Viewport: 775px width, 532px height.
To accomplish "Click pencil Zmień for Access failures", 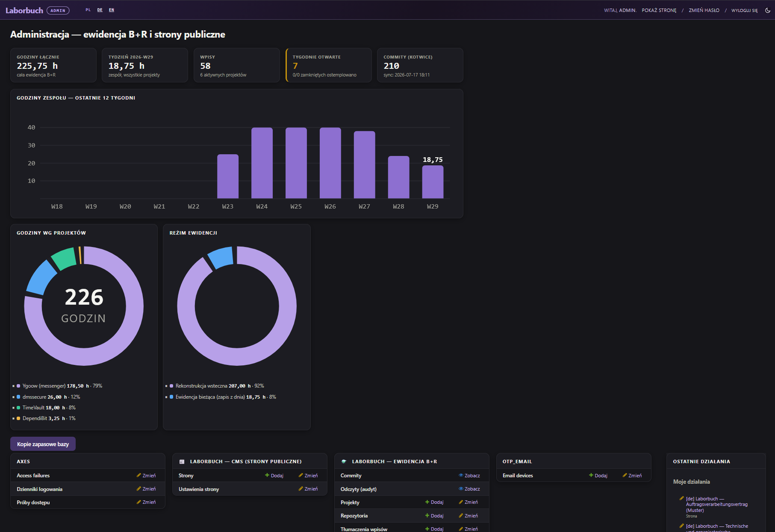I will click(146, 476).
